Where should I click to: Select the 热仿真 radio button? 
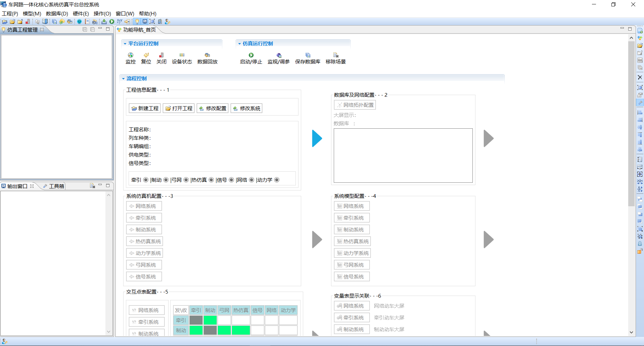[x=211, y=180]
